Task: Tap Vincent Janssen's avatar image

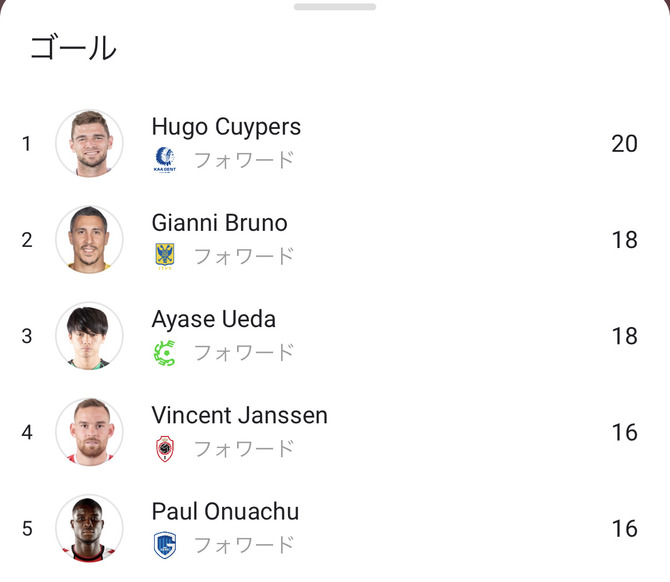Action: click(89, 431)
